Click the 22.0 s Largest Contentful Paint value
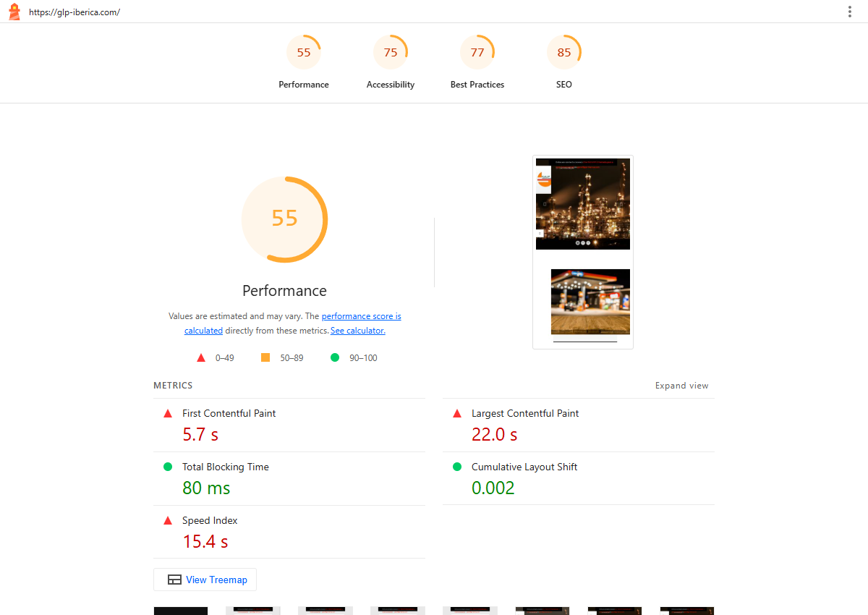The image size is (868, 615). [495, 434]
